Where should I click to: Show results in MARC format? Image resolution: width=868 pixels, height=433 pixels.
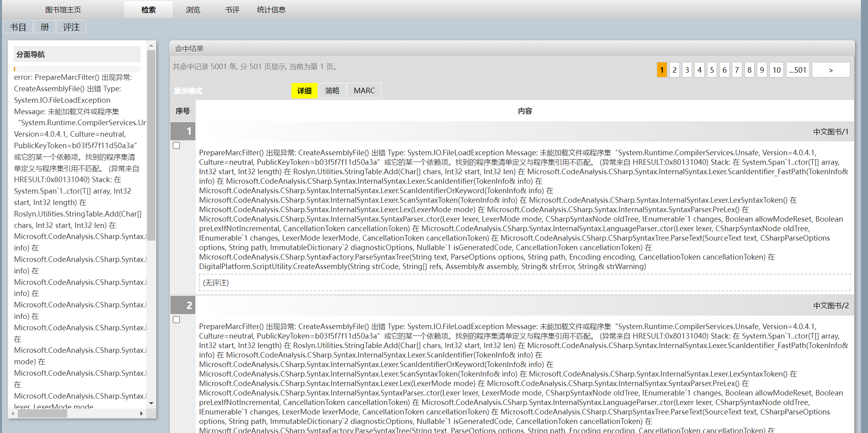click(363, 90)
